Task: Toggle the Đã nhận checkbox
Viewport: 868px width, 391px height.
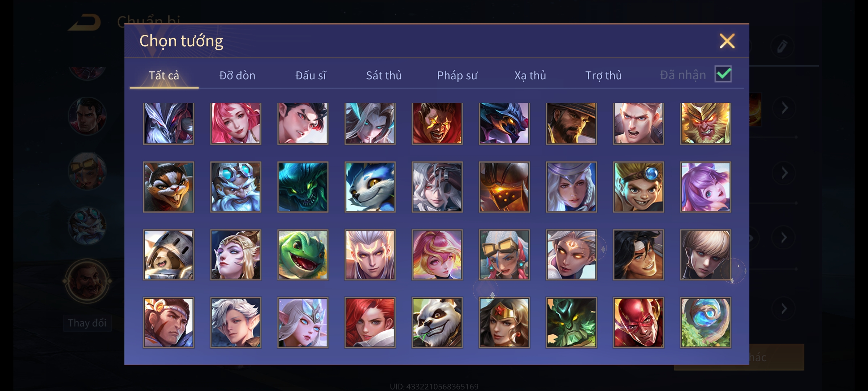Action: point(723,74)
